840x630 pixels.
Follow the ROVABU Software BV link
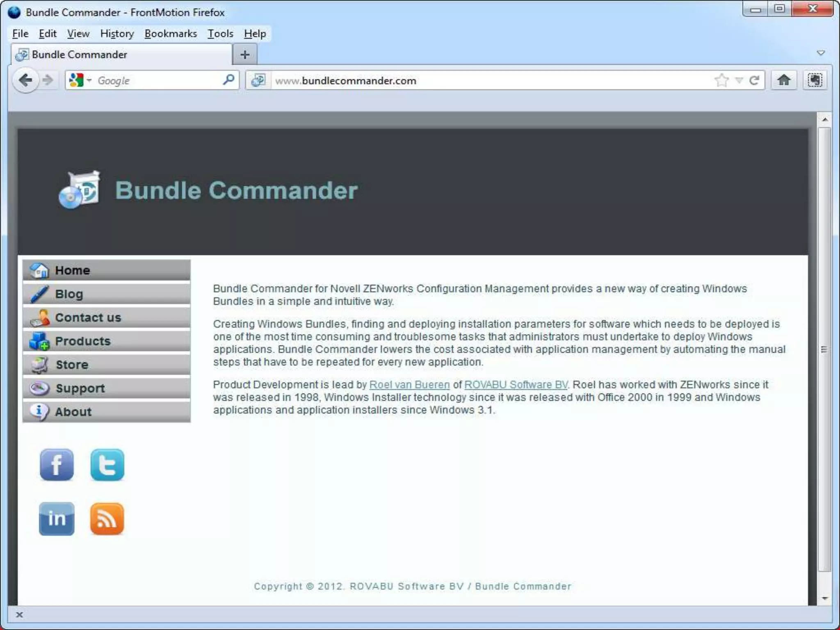click(516, 385)
